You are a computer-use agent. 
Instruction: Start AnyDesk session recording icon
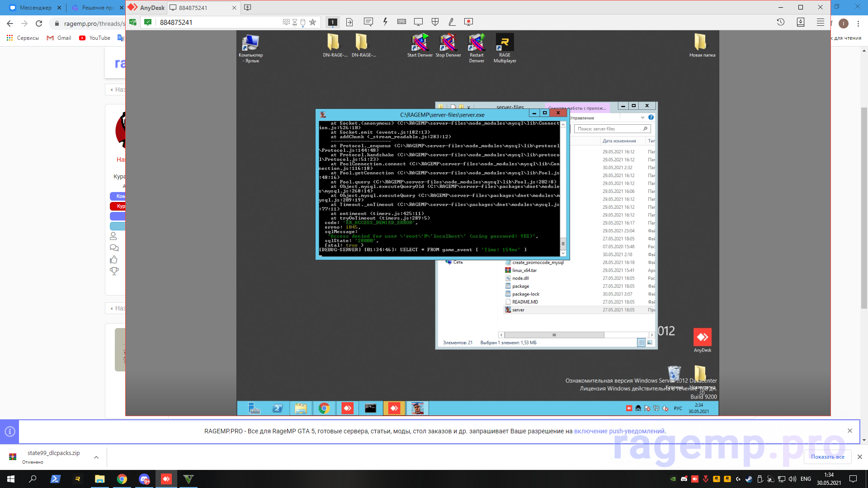(x=468, y=22)
